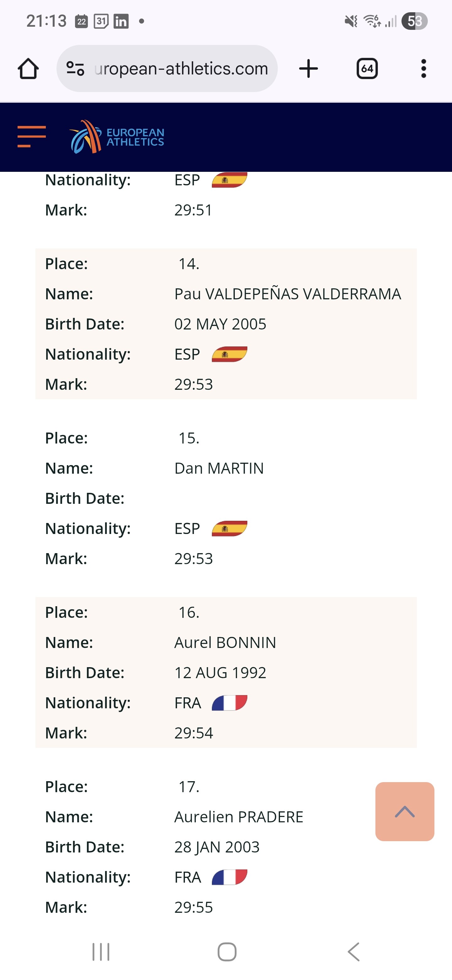Image resolution: width=452 pixels, height=980 pixels.
Task: Open a new tab with plus icon
Action: (x=308, y=69)
